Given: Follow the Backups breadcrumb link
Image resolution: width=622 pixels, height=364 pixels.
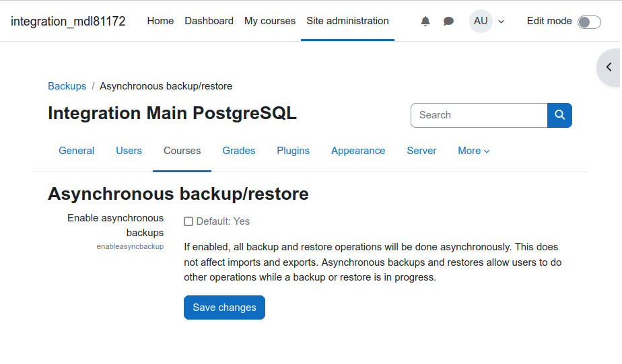Looking at the screenshot, I should (x=67, y=86).
